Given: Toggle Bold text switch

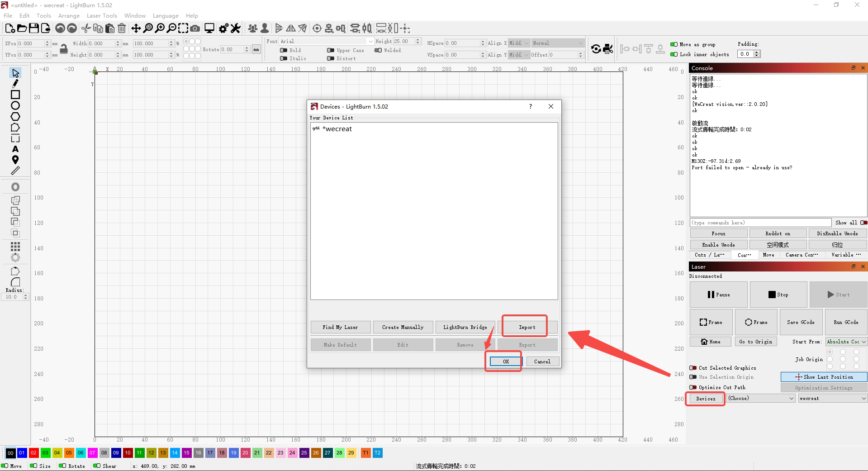Looking at the screenshot, I should pyautogui.click(x=284, y=50).
